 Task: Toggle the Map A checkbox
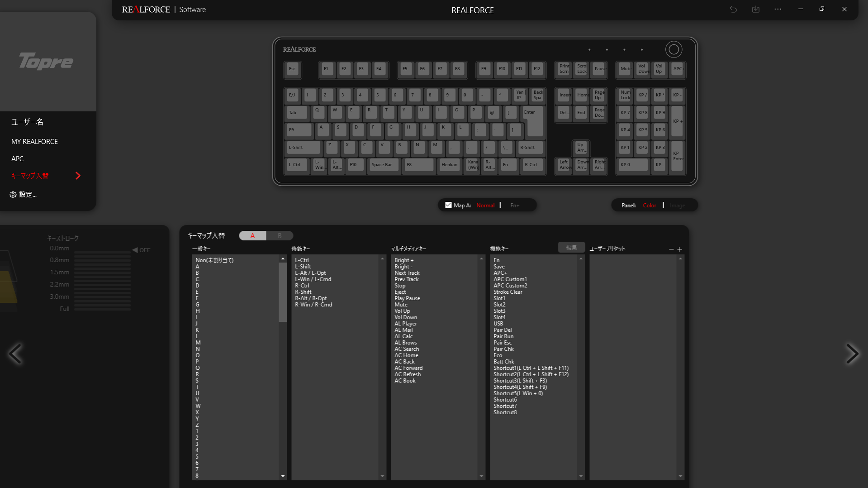(448, 205)
